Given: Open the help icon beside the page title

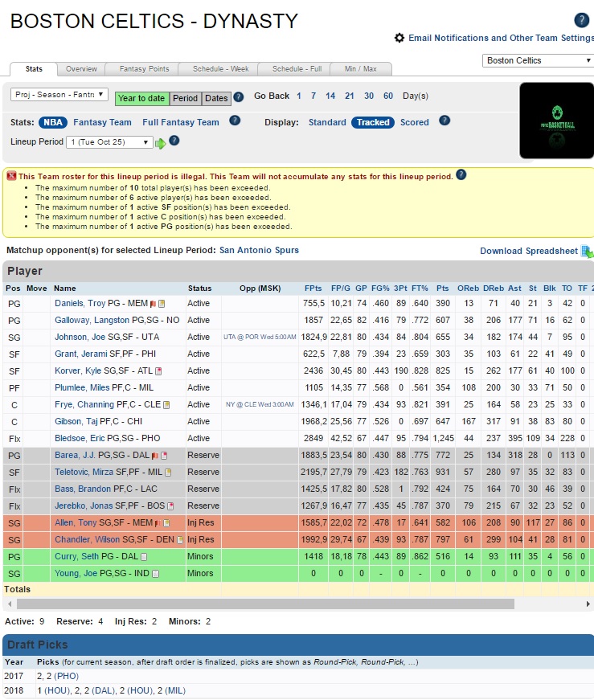Looking at the screenshot, I should [x=581, y=20].
